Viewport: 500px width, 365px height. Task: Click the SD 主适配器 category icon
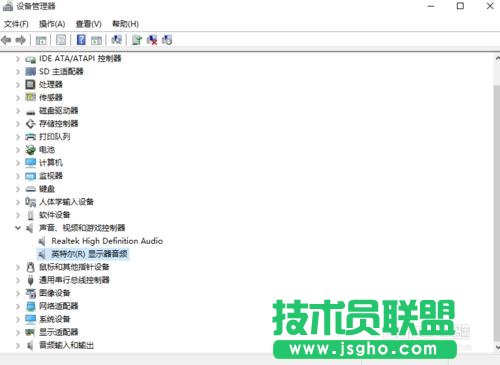click(30, 72)
